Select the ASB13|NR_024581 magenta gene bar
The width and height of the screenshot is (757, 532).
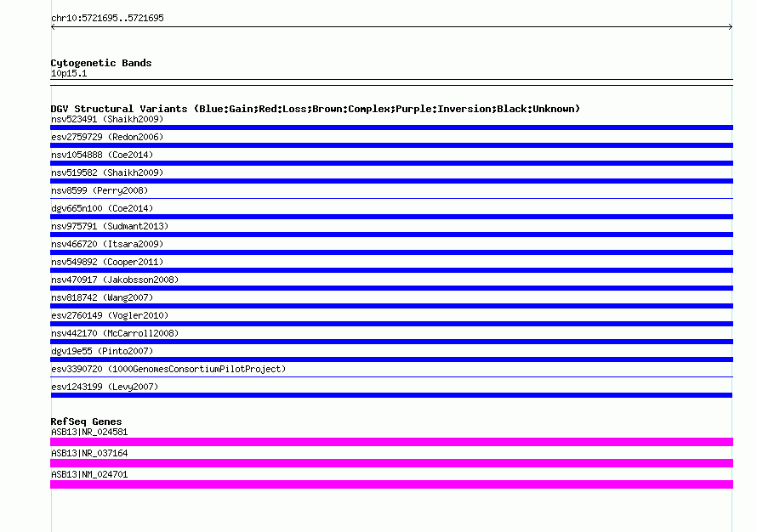[391, 442]
